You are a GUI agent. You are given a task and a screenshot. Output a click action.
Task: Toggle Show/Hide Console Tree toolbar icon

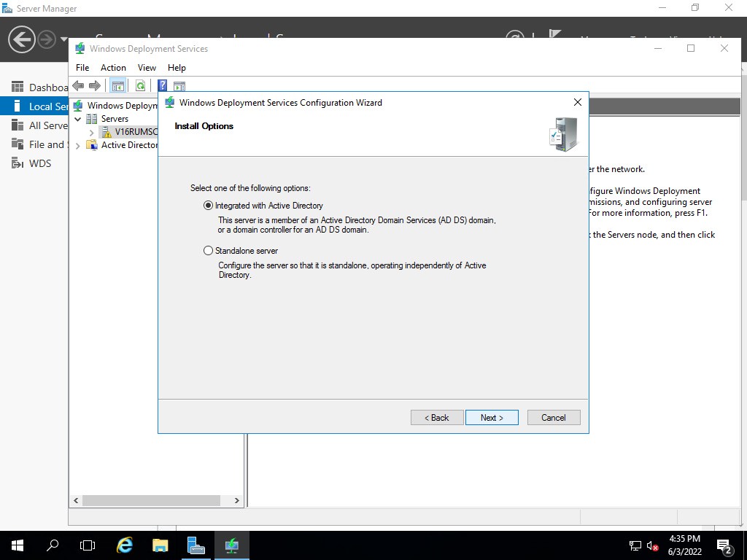click(x=117, y=85)
